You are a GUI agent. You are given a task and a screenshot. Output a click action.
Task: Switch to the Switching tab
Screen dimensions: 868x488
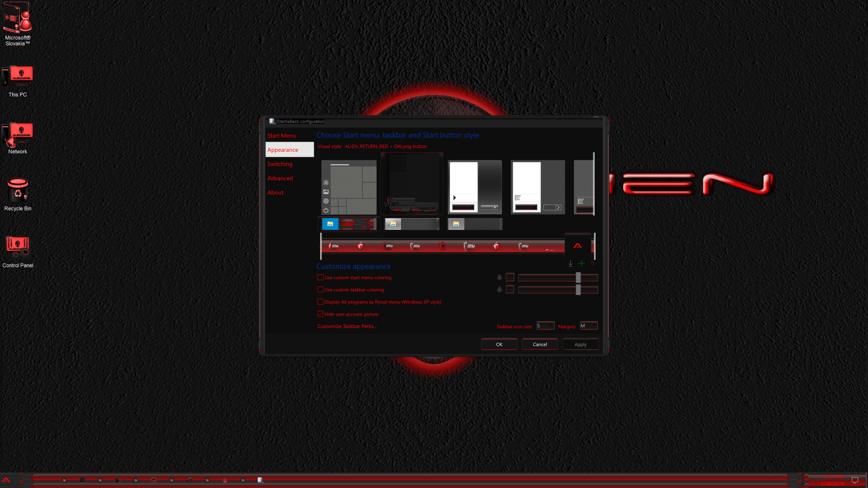(x=280, y=164)
